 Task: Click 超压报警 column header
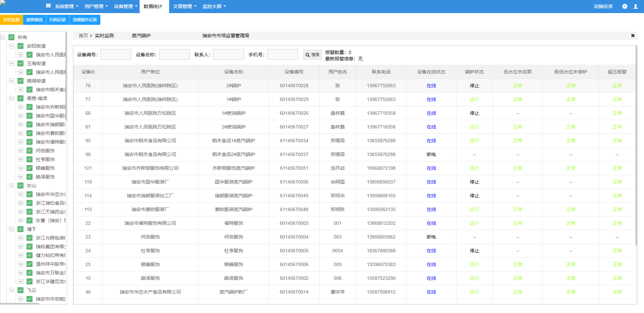617,72
